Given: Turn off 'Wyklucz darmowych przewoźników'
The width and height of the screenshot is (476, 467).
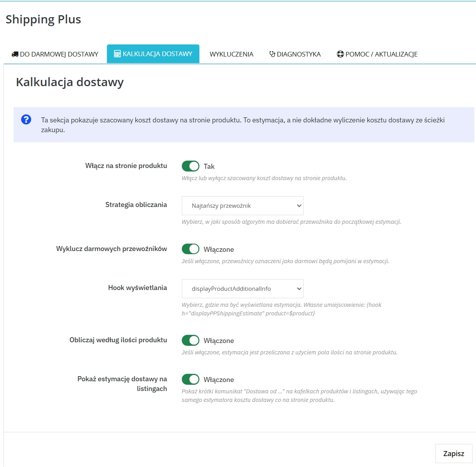Looking at the screenshot, I should point(190,249).
